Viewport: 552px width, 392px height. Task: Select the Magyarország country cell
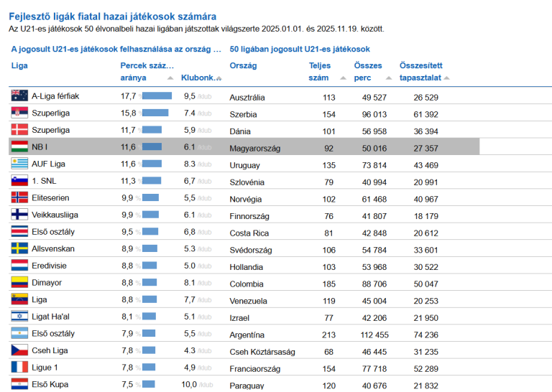tap(254, 148)
